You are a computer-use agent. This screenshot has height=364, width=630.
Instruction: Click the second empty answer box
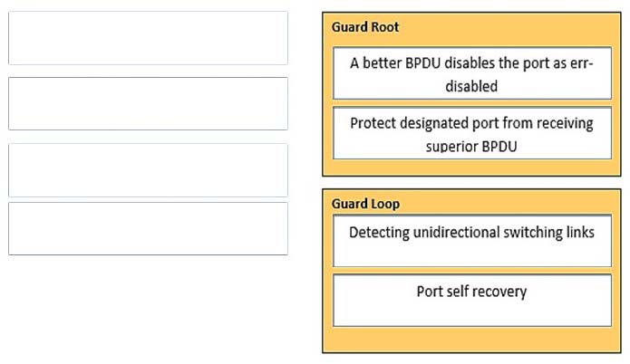coord(148,103)
